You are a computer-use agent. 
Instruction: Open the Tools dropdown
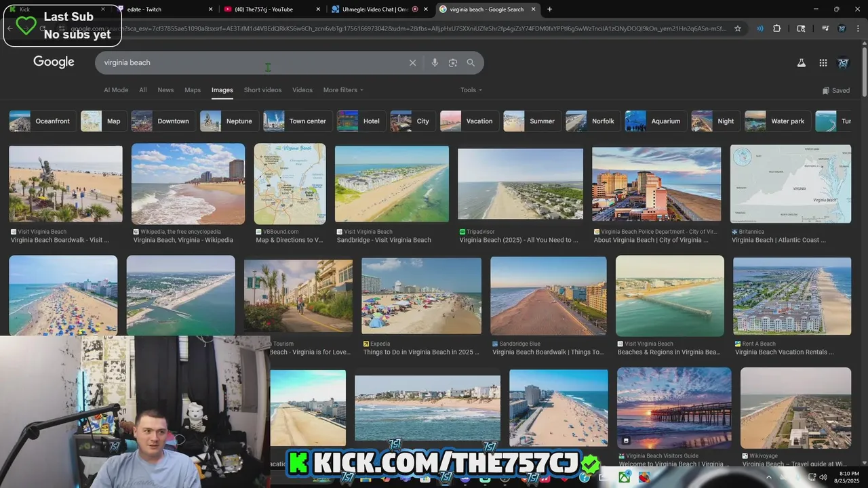pyautogui.click(x=471, y=90)
